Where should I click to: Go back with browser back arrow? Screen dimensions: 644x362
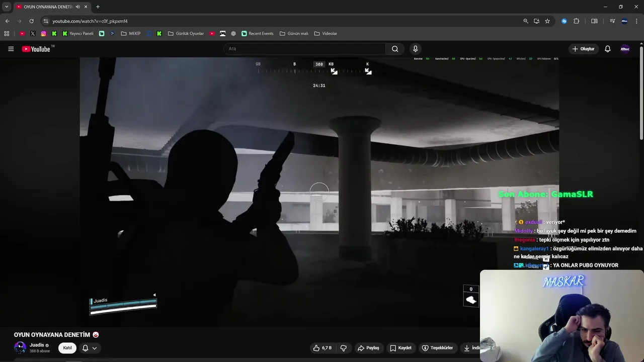click(7, 21)
